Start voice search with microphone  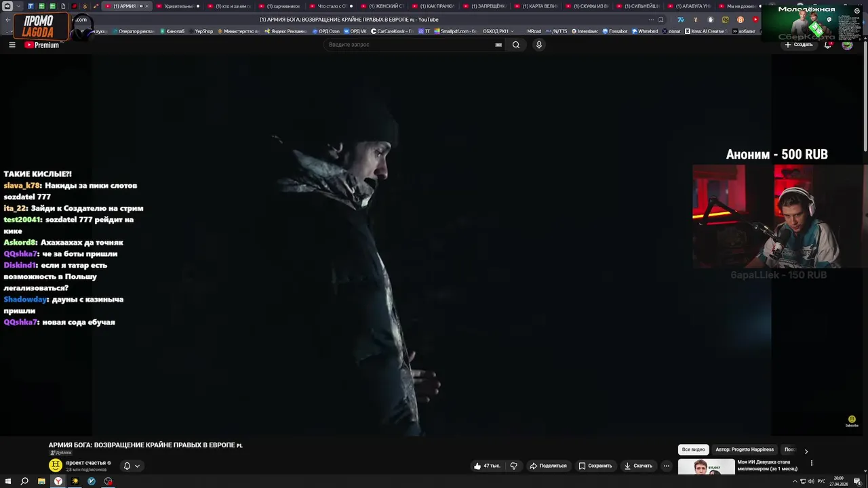pyautogui.click(x=539, y=45)
